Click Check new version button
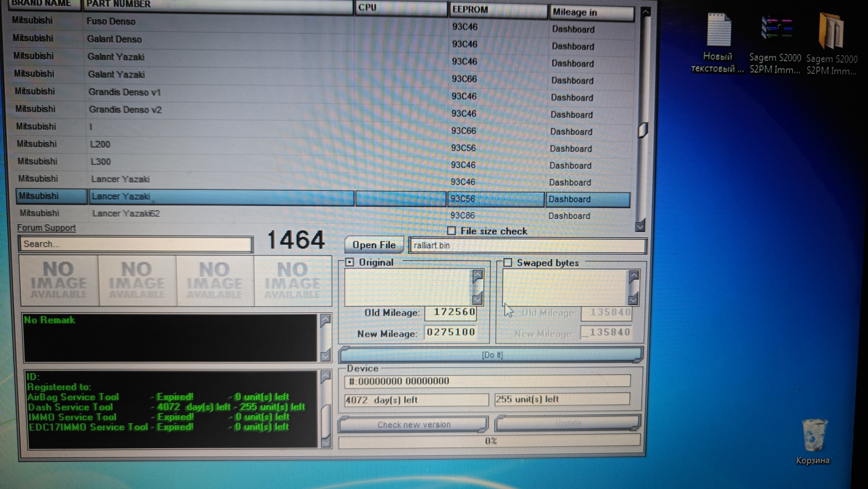 pos(413,424)
